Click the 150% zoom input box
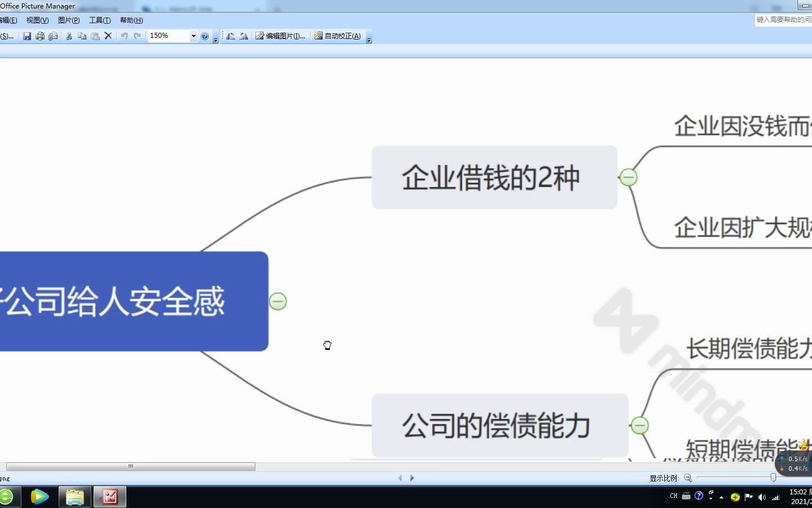Image resolution: width=812 pixels, height=508 pixels. 169,36
